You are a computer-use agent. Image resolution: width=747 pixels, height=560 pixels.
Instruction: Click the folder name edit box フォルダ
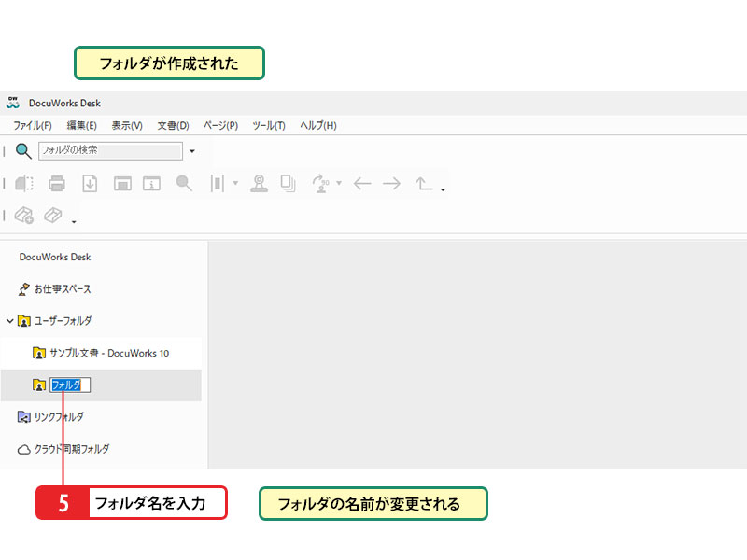click(70, 385)
